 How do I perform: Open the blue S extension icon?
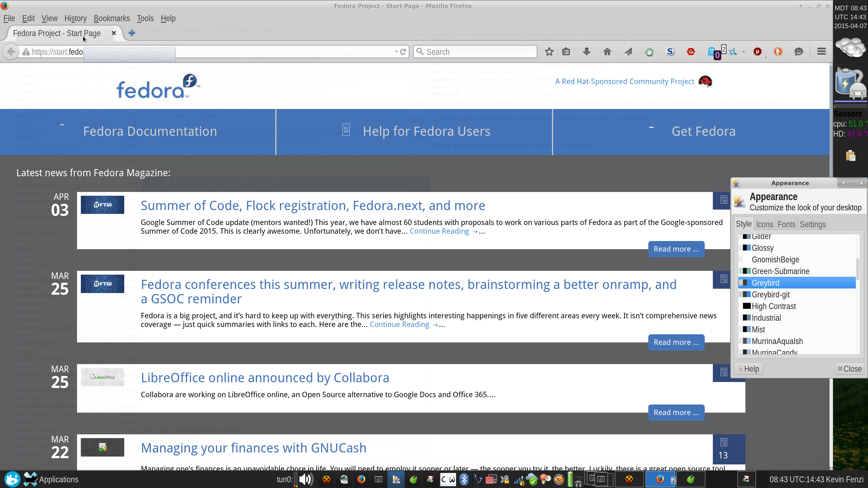pyautogui.click(x=670, y=52)
